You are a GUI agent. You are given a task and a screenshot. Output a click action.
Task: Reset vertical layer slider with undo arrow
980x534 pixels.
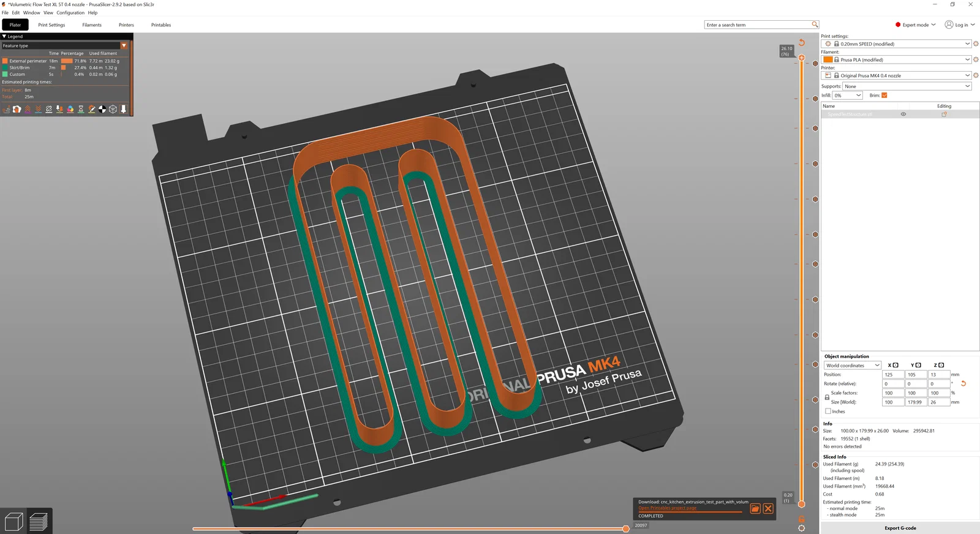(801, 43)
